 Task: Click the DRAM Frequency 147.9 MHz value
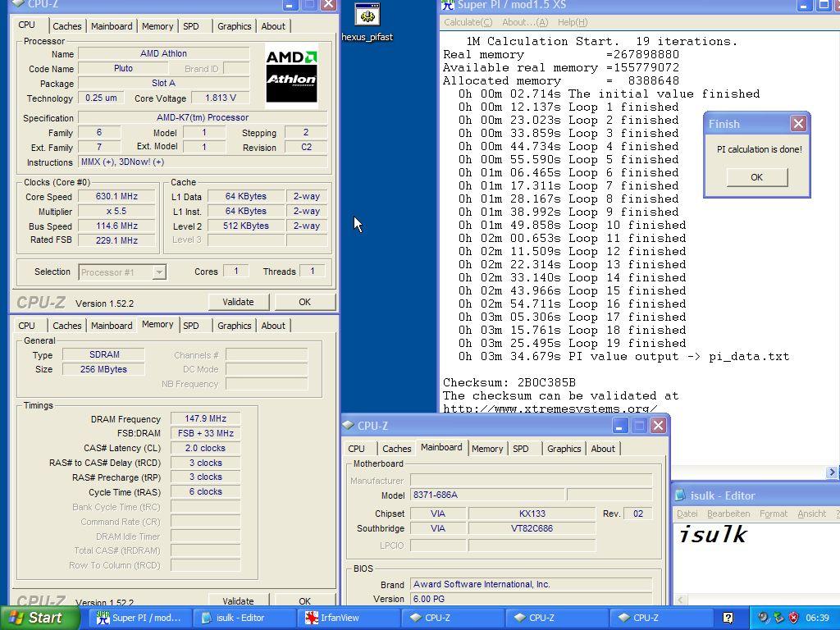click(x=206, y=419)
